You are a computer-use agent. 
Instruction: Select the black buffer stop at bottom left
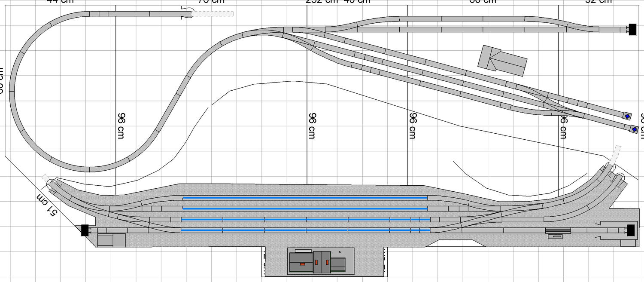[x=85, y=230]
